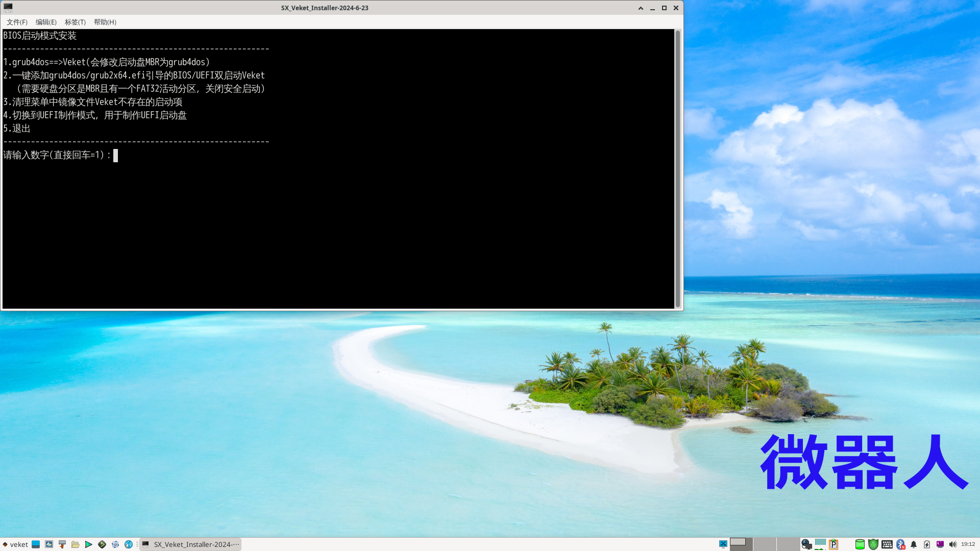Click the green play triangle launcher
Image resolution: width=980 pixels, height=551 pixels.
89,544
